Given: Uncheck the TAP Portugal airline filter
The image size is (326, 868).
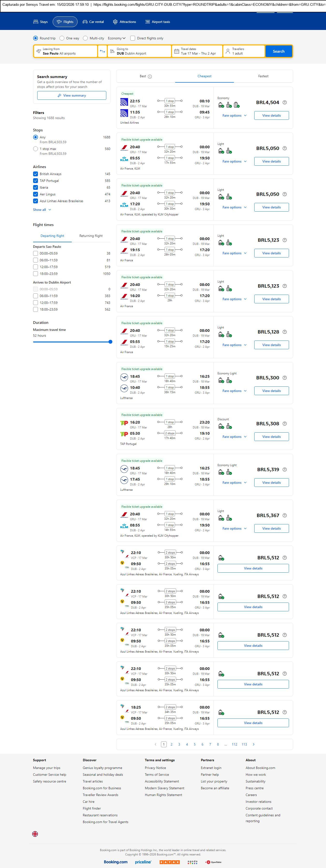Looking at the screenshot, I should click(35, 181).
